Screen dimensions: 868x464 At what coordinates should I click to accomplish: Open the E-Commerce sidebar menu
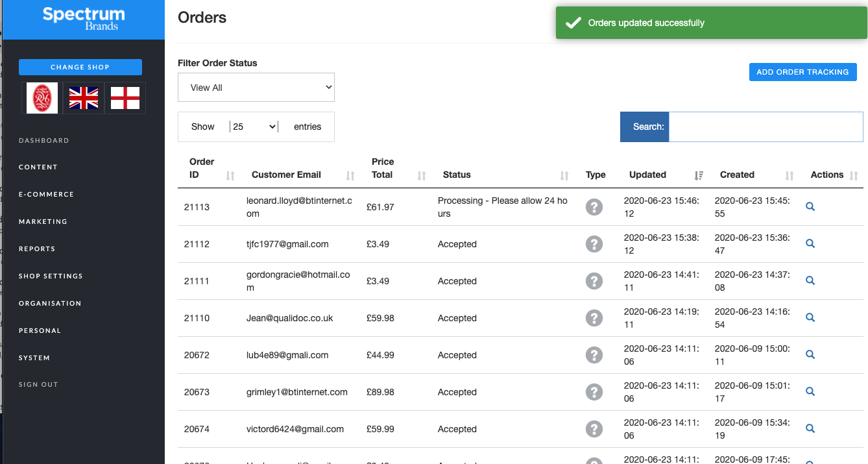(x=46, y=195)
